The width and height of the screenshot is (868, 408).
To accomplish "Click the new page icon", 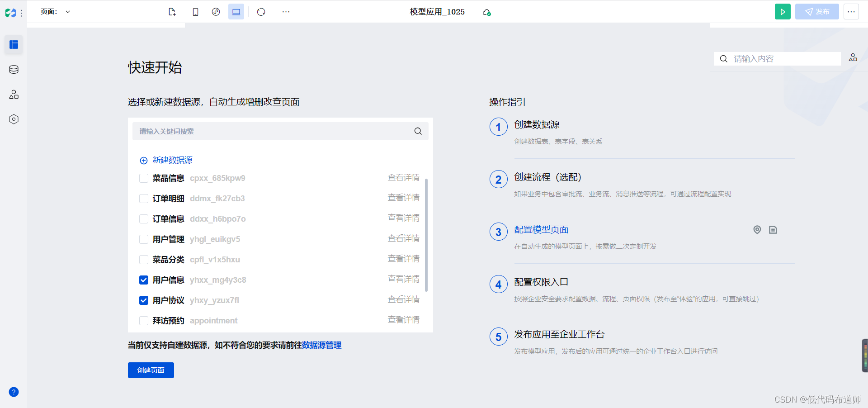I will tap(172, 12).
